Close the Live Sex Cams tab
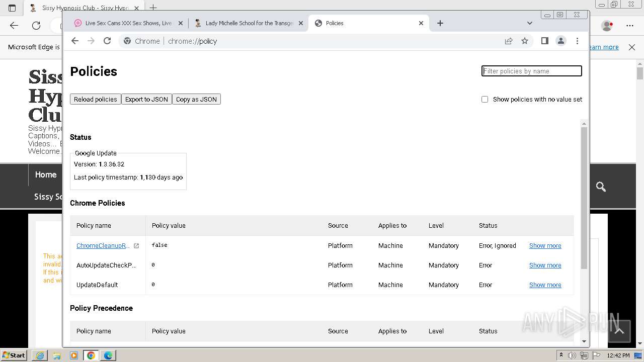Image resolution: width=644 pixels, height=362 pixels. point(181,23)
